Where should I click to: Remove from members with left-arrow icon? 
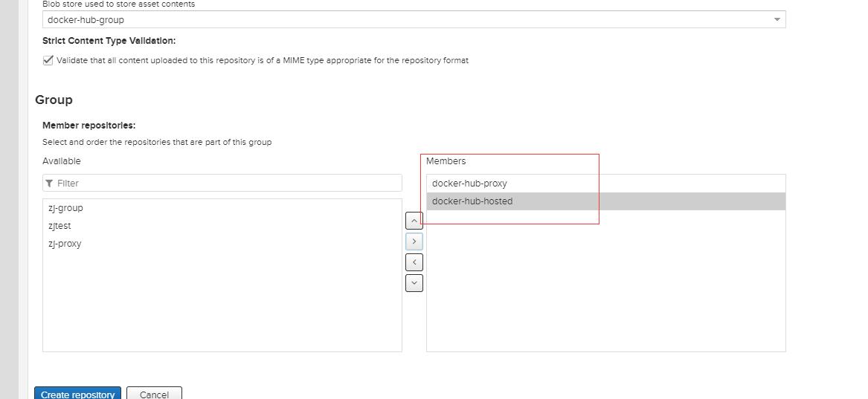414,262
